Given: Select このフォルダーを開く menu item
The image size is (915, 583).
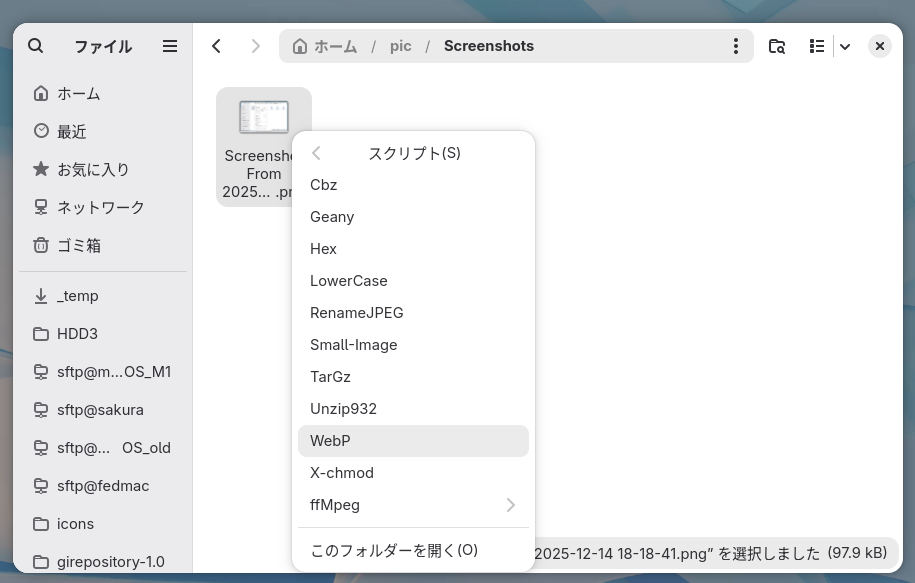Looking at the screenshot, I should pyautogui.click(x=413, y=551).
